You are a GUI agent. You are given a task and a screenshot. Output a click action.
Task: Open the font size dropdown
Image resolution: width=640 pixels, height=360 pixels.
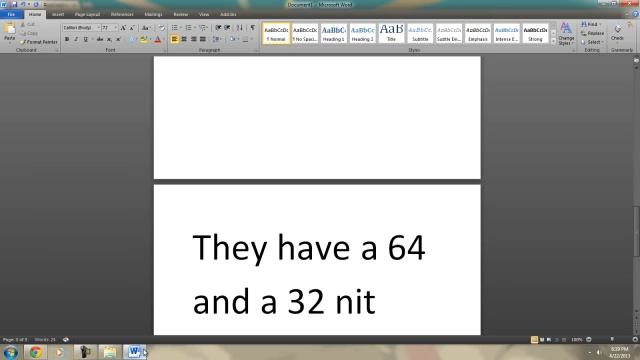[x=116, y=28]
